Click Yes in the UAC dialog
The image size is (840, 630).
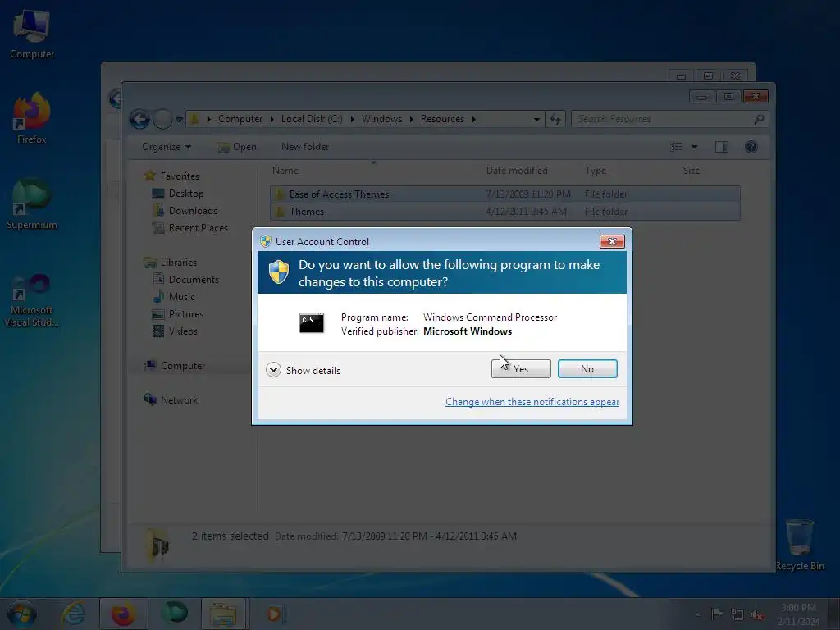(x=521, y=368)
